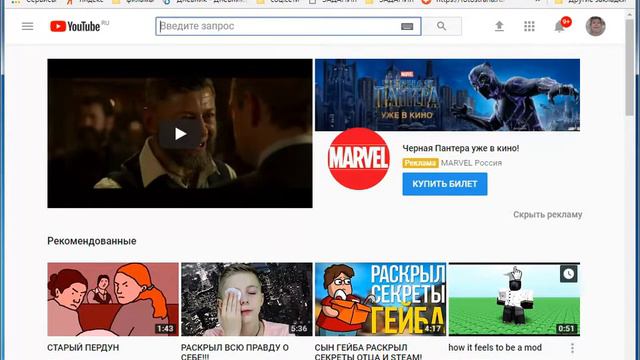
Task: Click the search magnifier button
Action: (x=442, y=26)
